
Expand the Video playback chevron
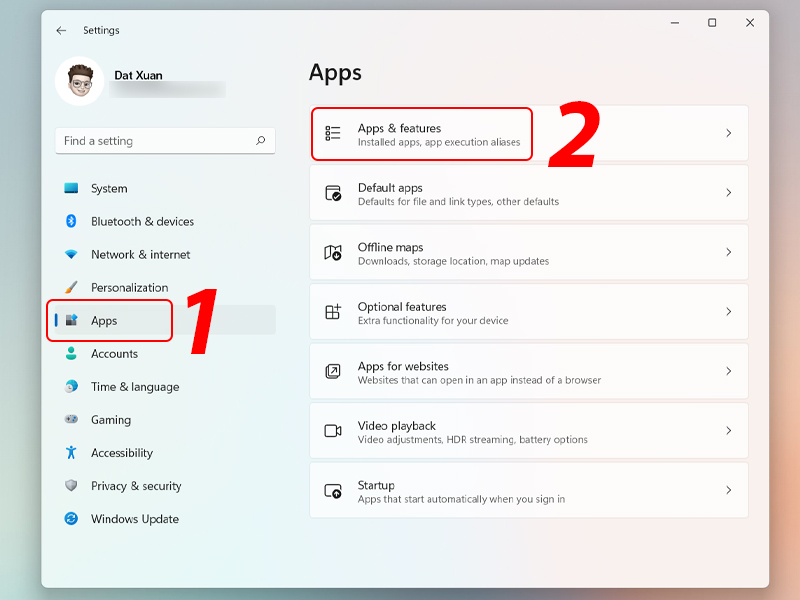click(729, 431)
